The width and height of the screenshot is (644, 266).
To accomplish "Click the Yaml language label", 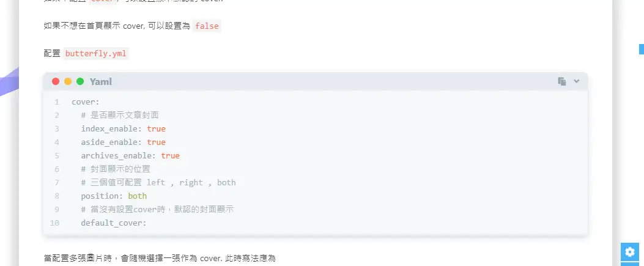I will tap(101, 82).
